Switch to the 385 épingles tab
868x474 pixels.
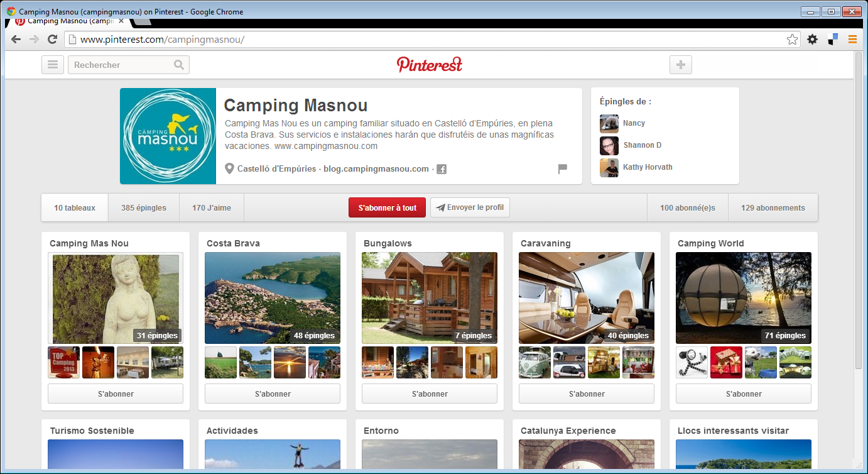coord(144,208)
